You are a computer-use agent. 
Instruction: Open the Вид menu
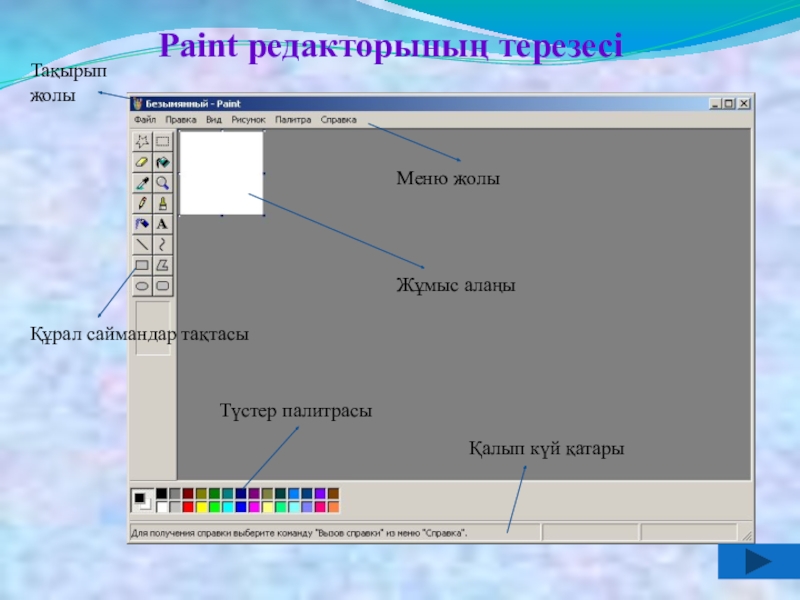(x=214, y=120)
